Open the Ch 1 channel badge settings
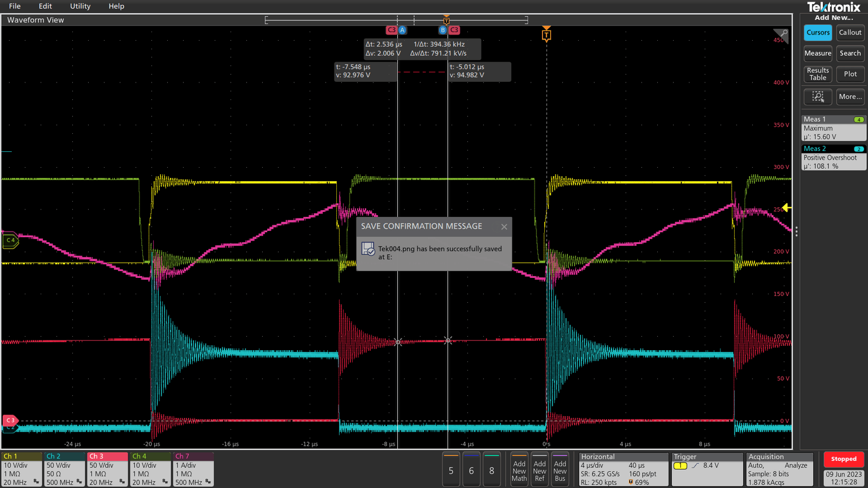The image size is (868, 488). (x=21, y=469)
